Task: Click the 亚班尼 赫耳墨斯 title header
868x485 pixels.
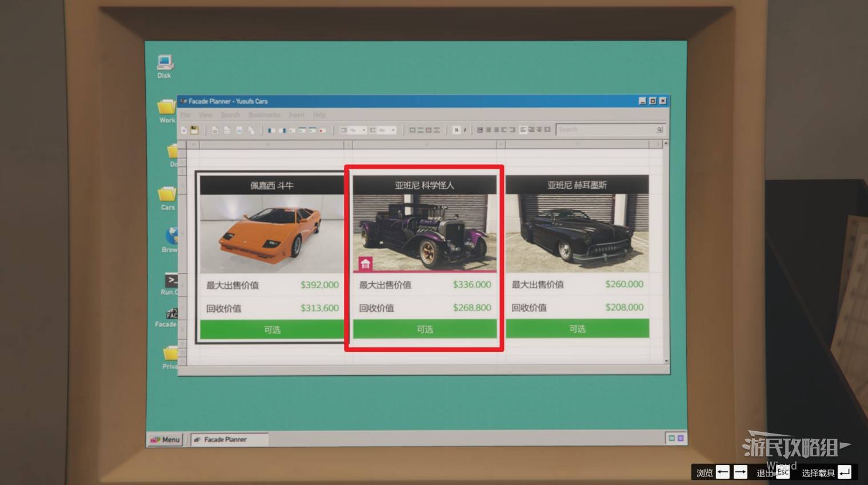Action: tap(577, 185)
